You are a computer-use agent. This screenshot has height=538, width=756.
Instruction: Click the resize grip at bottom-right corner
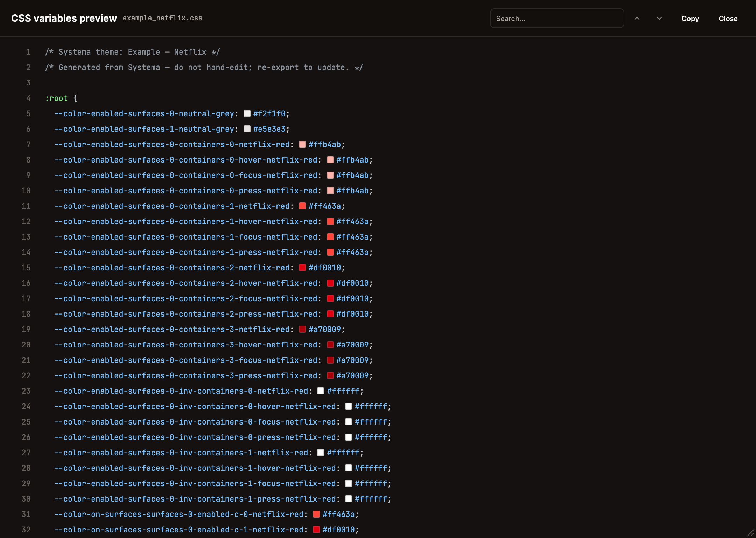click(x=750, y=533)
